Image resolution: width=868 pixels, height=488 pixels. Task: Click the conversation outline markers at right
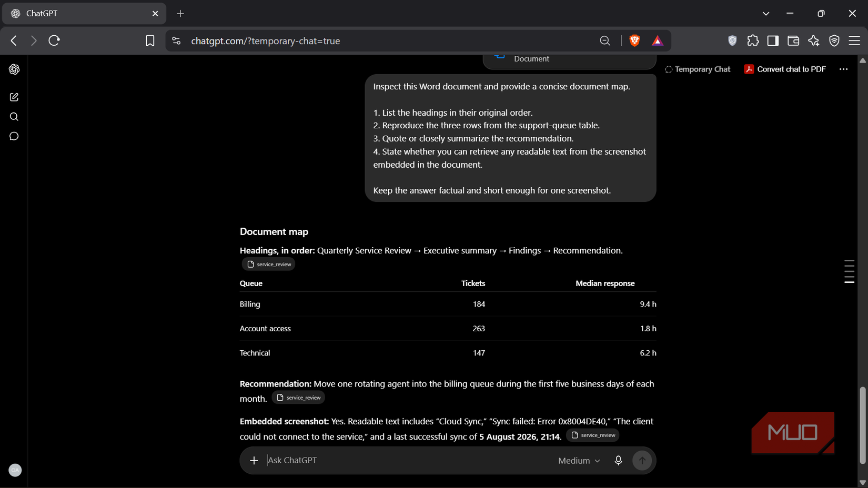point(849,271)
